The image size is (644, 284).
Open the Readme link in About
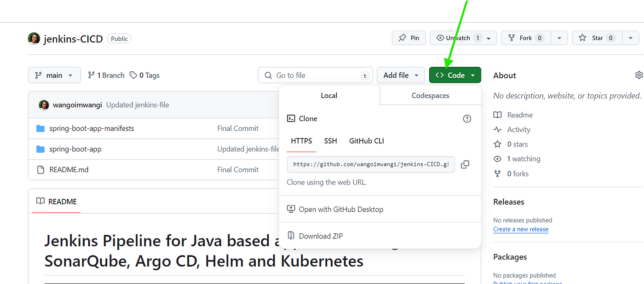click(x=520, y=115)
